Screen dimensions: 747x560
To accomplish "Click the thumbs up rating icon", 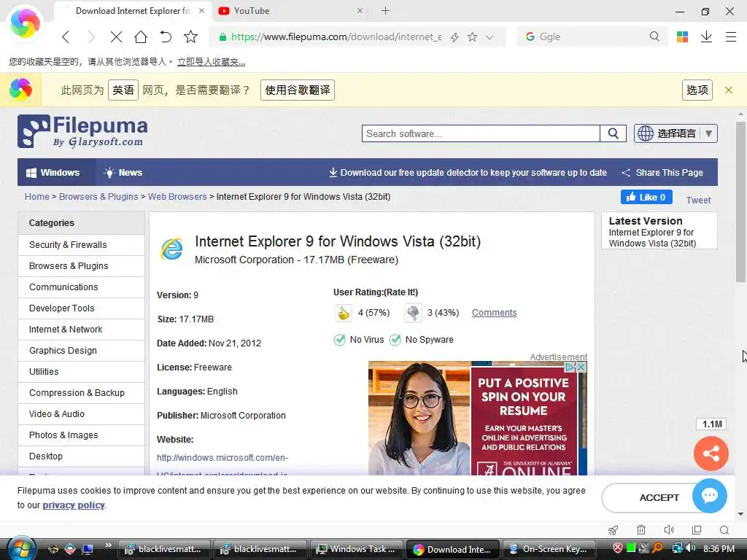I will [344, 314].
